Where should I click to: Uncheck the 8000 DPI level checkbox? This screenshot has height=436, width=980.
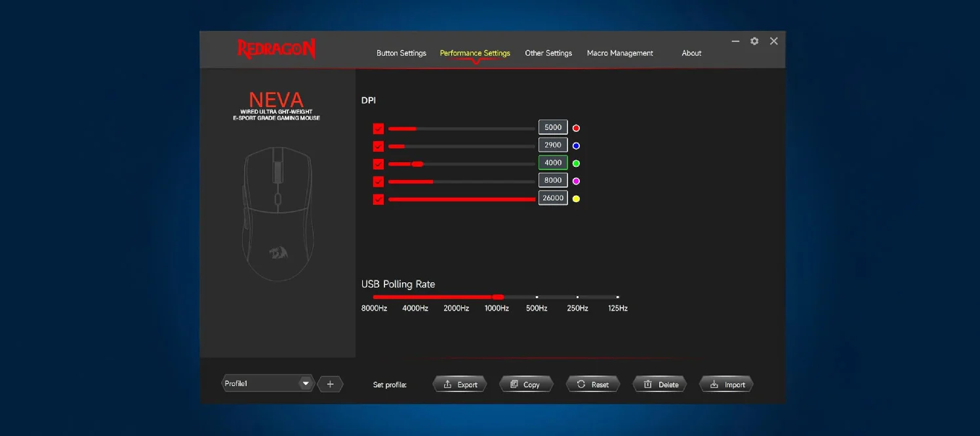pos(378,181)
